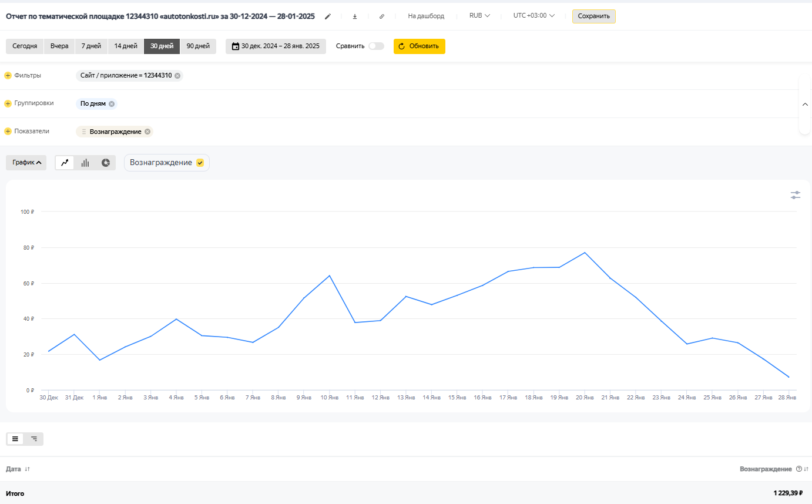Open date range picker 30 дек. 2024 – 28 янв. 2025

pos(276,46)
